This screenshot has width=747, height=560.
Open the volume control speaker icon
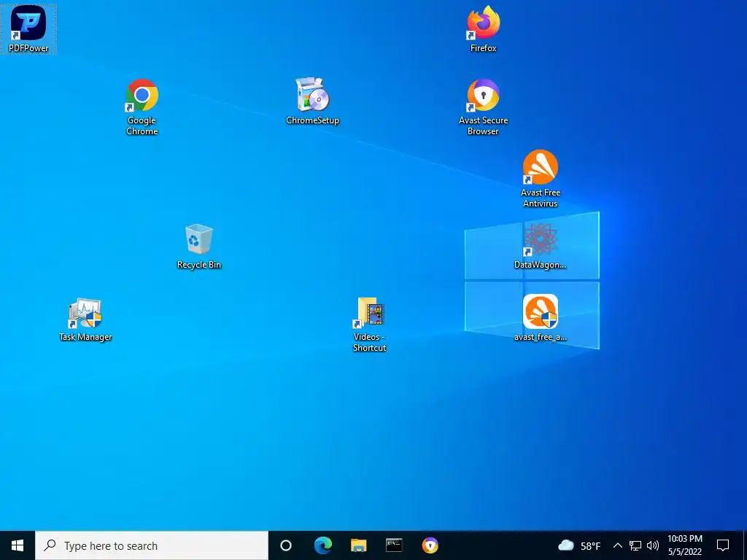point(653,545)
